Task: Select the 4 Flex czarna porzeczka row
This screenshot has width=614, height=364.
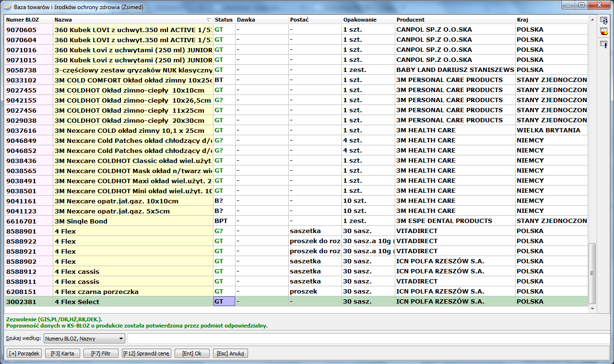Action: pos(296,292)
